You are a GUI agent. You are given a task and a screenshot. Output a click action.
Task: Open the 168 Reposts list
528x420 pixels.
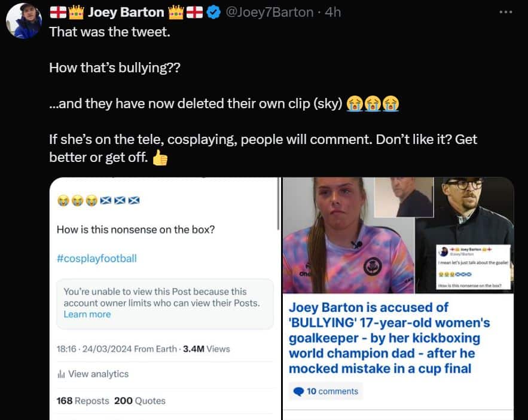[x=83, y=401]
